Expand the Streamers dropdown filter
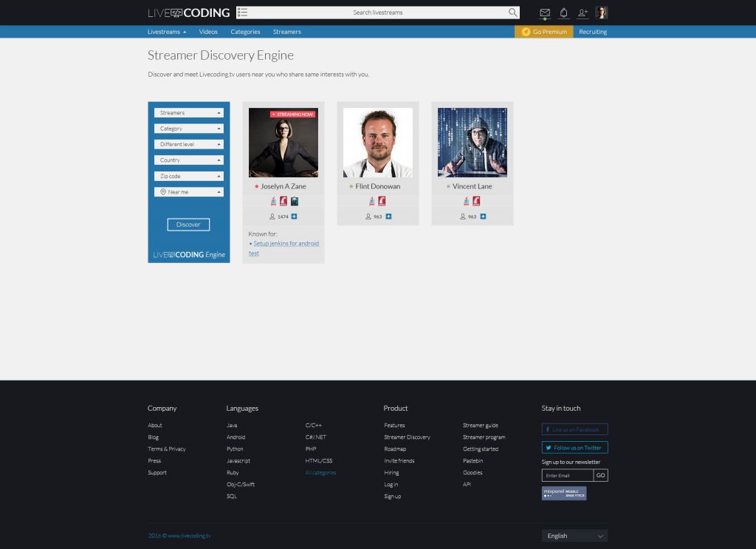 pos(188,113)
